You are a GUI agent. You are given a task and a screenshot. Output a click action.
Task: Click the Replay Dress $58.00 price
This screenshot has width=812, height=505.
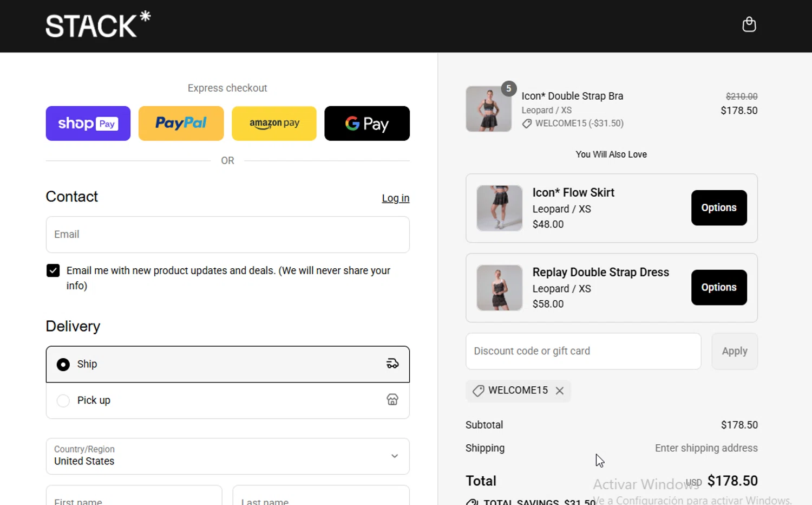548,304
